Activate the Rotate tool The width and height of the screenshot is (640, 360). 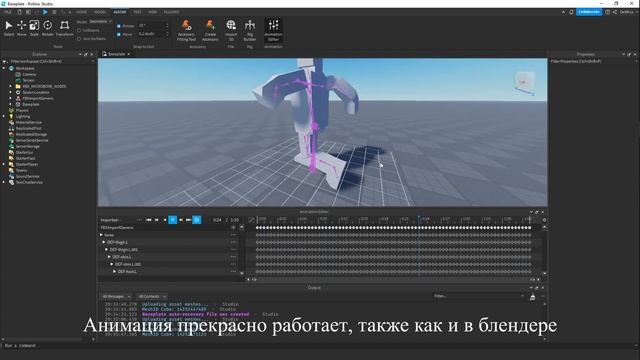pos(47,28)
